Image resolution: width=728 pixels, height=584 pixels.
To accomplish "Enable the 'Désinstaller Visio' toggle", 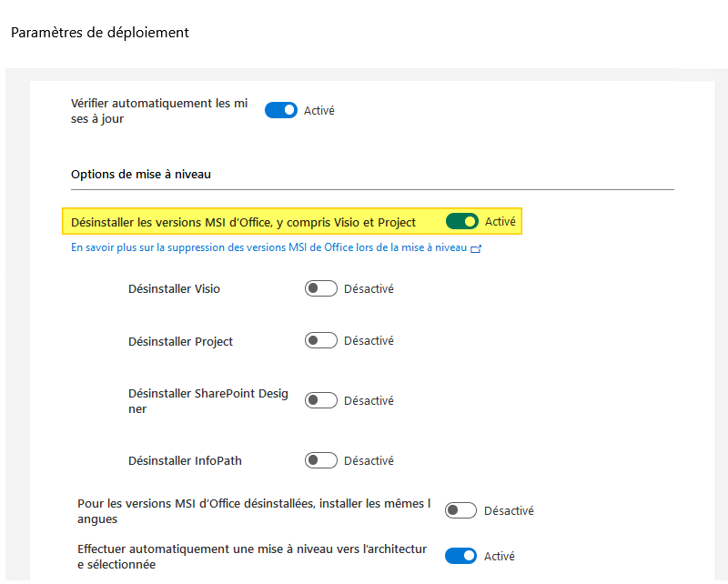I will point(320,287).
